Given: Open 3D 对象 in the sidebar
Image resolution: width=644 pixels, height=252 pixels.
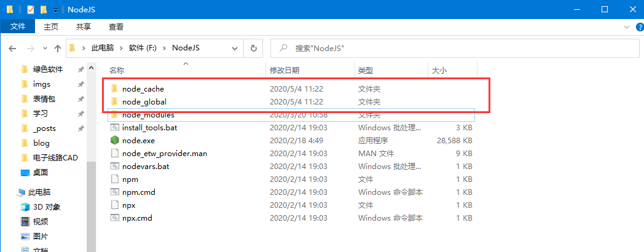Looking at the screenshot, I should click(46, 207).
